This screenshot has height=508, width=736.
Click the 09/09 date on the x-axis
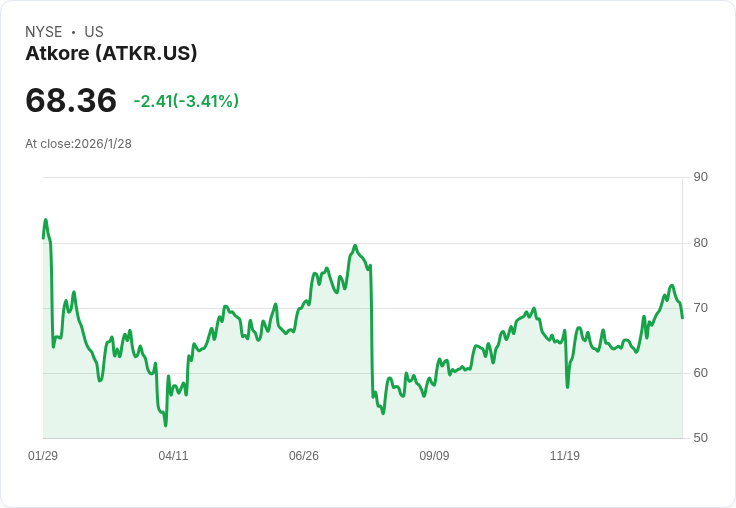(x=434, y=455)
